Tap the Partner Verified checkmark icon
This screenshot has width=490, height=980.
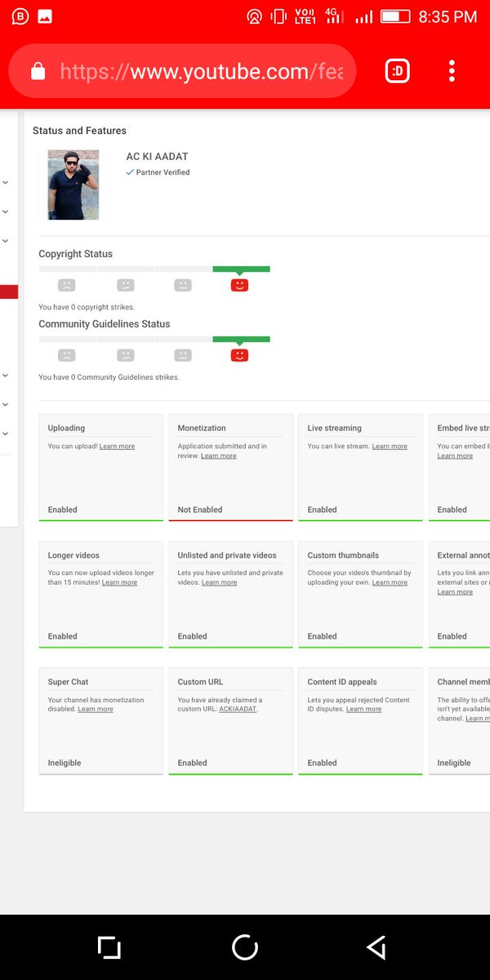[x=130, y=172]
